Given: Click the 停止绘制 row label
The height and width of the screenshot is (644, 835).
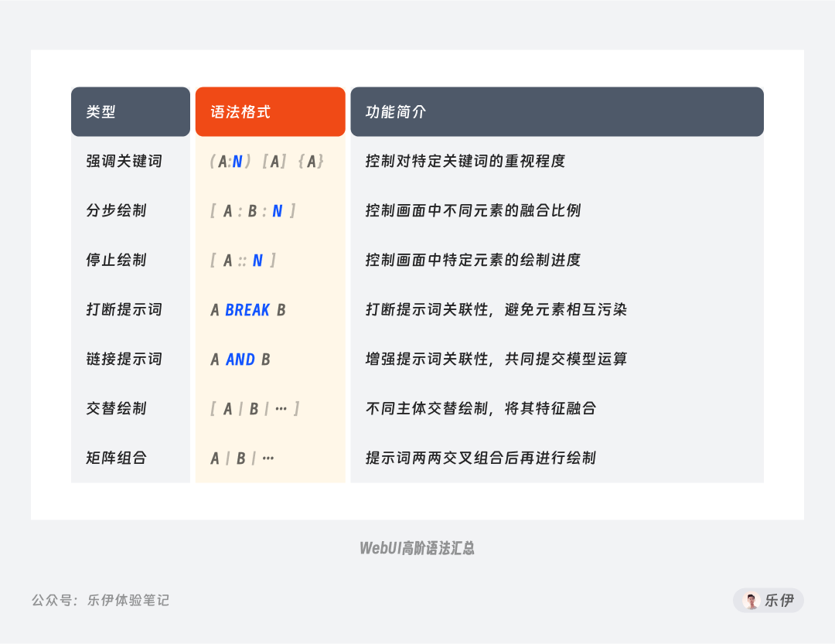Looking at the screenshot, I should [116, 260].
